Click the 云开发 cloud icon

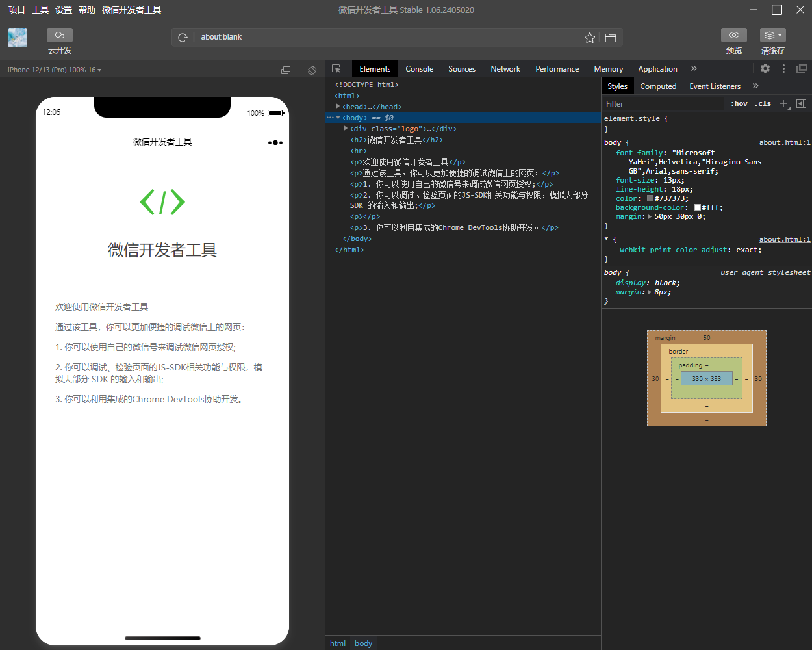[60, 35]
